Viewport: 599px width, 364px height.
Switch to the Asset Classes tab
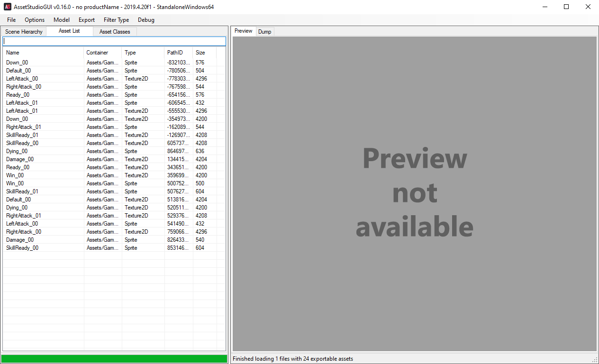click(x=115, y=32)
